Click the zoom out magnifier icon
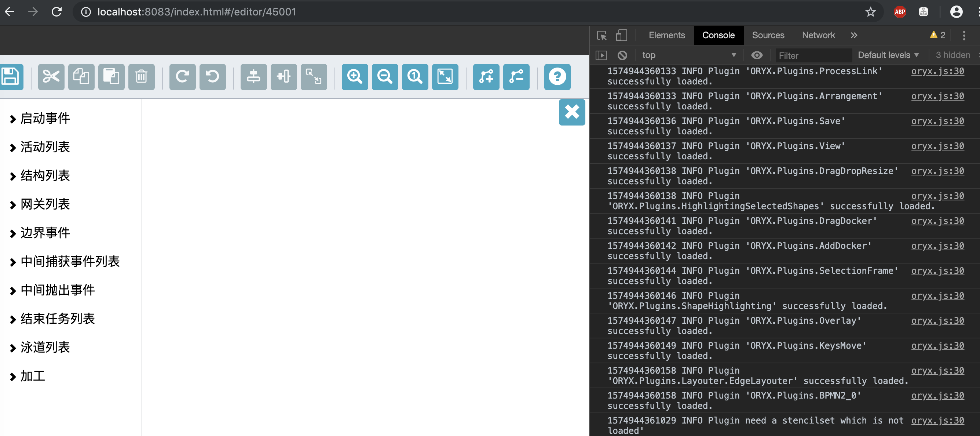This screenshot has height=436, width=980. coord(384,77)
